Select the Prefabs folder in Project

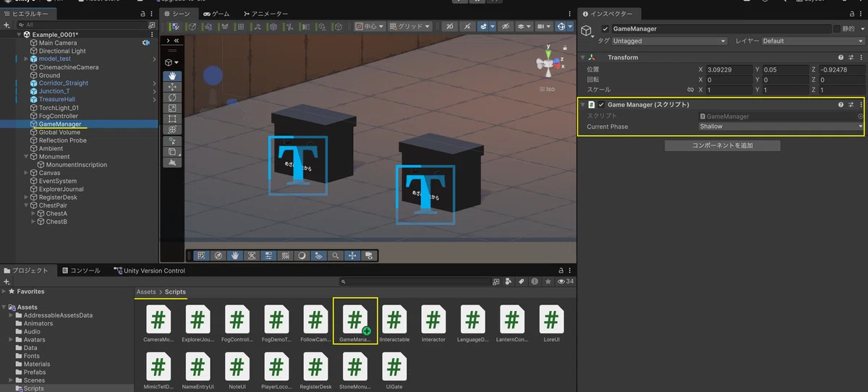pyautogui.click(x=35, y=372)
